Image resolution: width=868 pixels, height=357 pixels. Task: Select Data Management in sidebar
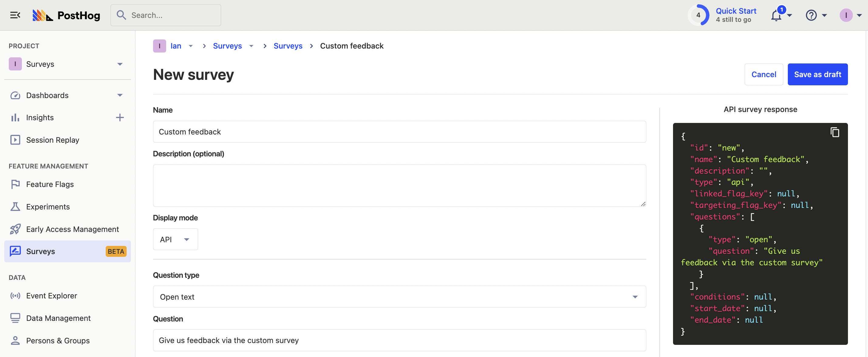tap(58, 318)
